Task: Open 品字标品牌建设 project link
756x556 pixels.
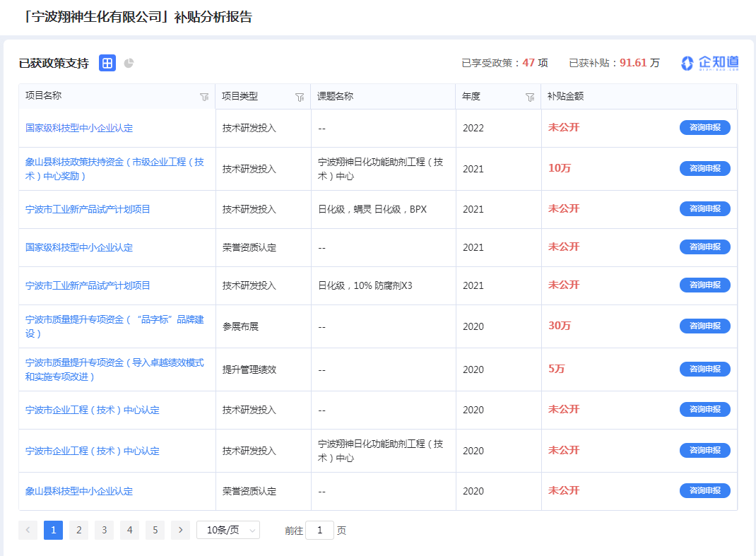Action: (114, 326)
